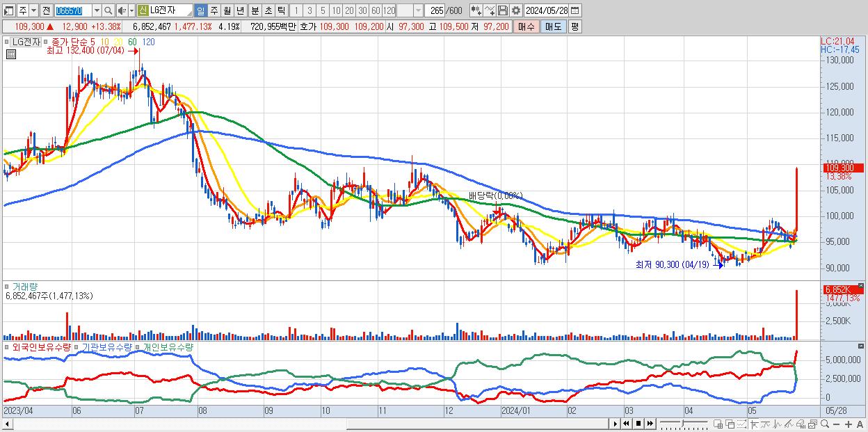Click the dotted range expand icon

(741, 424)
